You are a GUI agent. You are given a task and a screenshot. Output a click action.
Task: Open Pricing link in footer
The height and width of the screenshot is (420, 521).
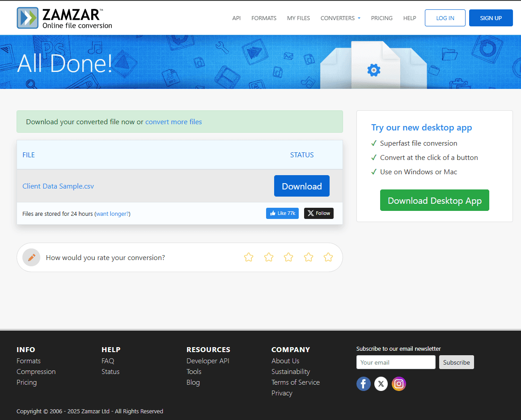26,382
